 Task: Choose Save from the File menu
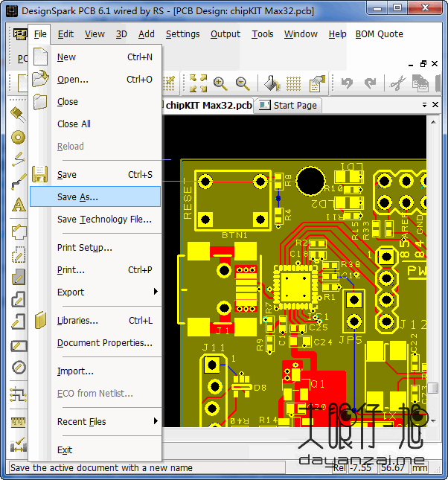pyautogui.click(x=95, y=174)
